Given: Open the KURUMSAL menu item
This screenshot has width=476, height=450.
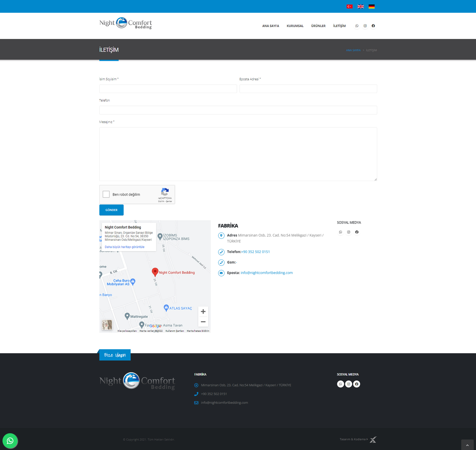Looking at the screenshot, I should [295, 26].
